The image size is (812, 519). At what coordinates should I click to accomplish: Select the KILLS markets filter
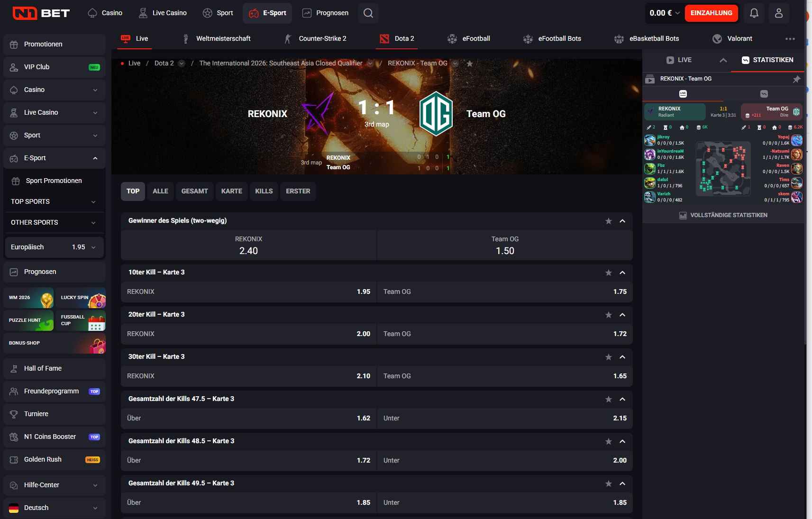tap(264, 191)
